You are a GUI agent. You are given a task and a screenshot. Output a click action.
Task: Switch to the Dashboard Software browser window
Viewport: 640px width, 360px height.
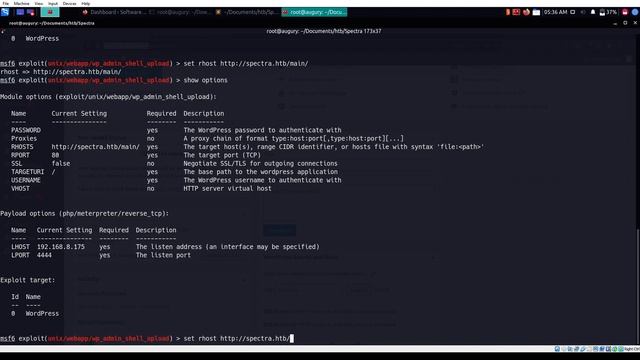pyautogui.click(x=113, y=12)
